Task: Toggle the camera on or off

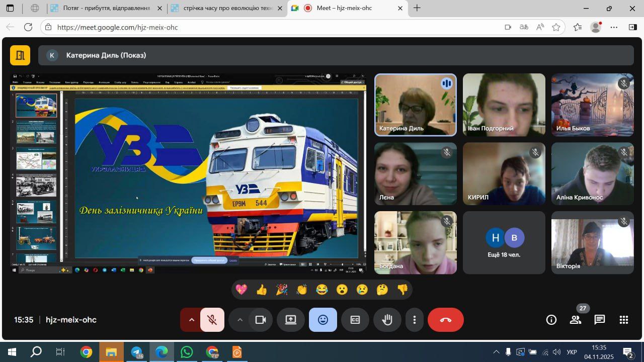Action: pyautogui.click(x=261, y=320)
